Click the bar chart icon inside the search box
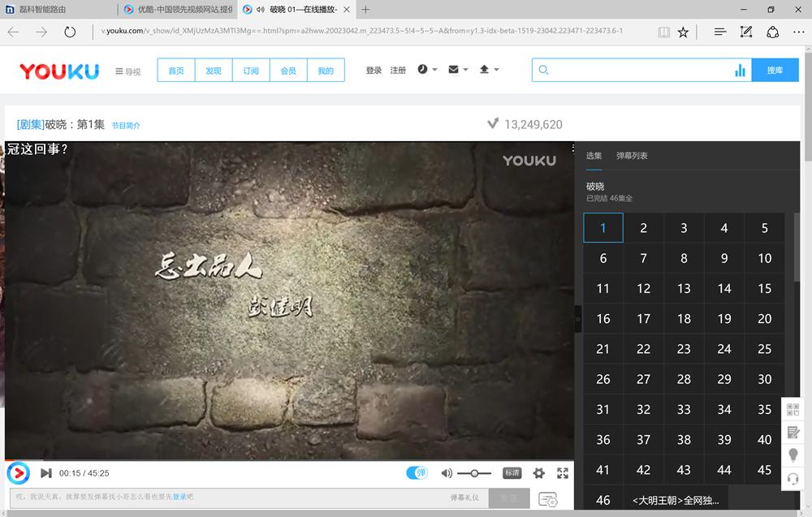 click(740, 71)
